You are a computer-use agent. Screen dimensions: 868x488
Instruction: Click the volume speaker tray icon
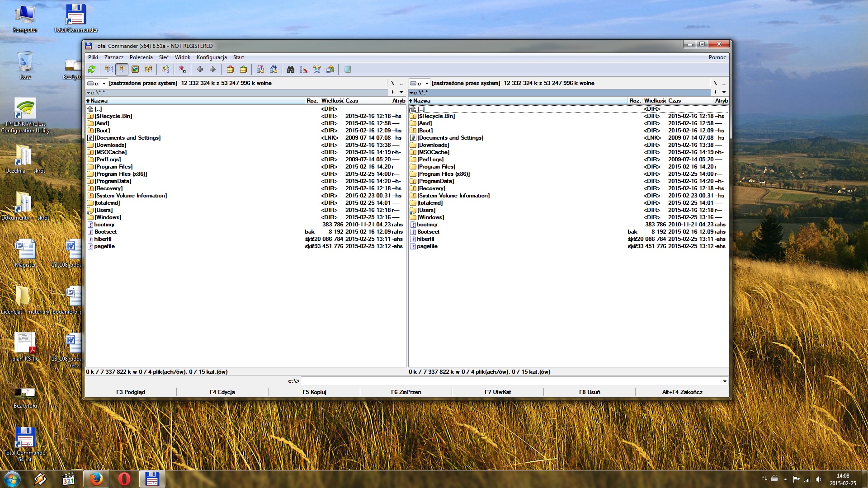point(819,479)
